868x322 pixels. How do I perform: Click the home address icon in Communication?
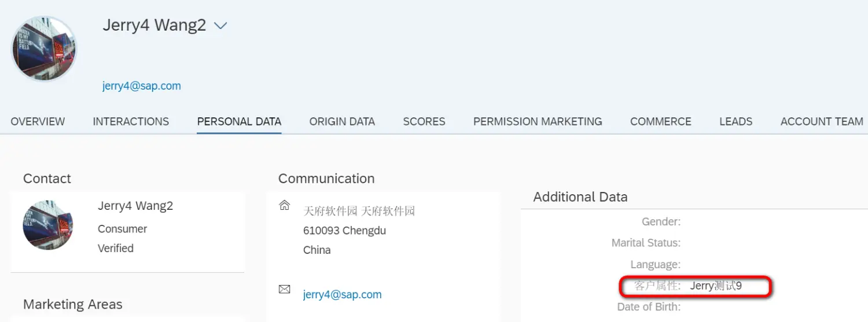click(284, 205)
